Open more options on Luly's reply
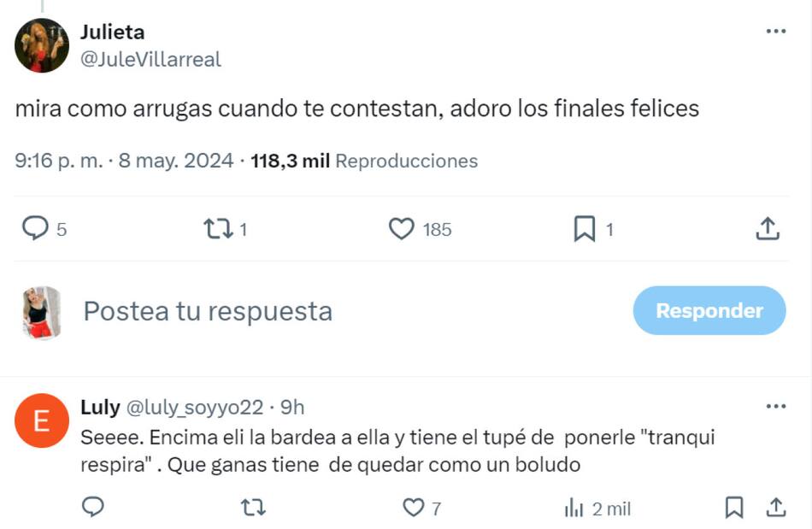 coord(775,406)
